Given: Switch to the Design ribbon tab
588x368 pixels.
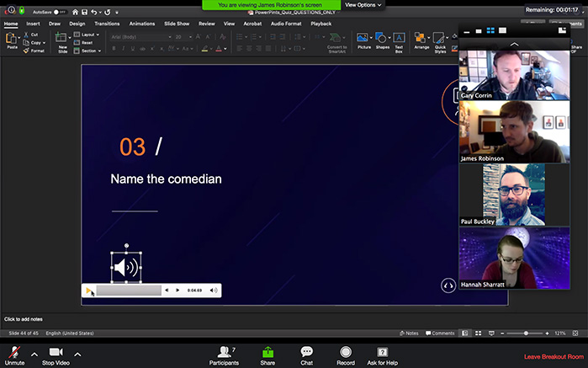Looking at the screenshot, I should point(77,24).
